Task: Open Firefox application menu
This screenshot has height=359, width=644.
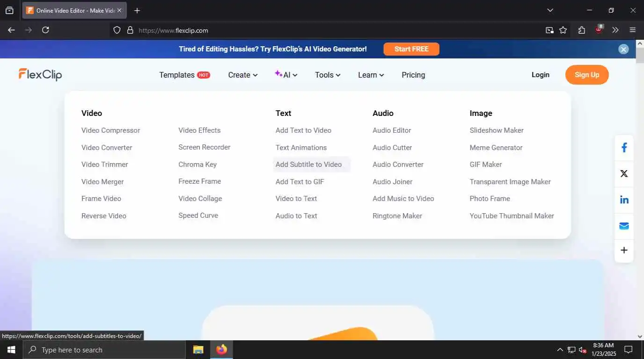Action: (x=633, y=30)
